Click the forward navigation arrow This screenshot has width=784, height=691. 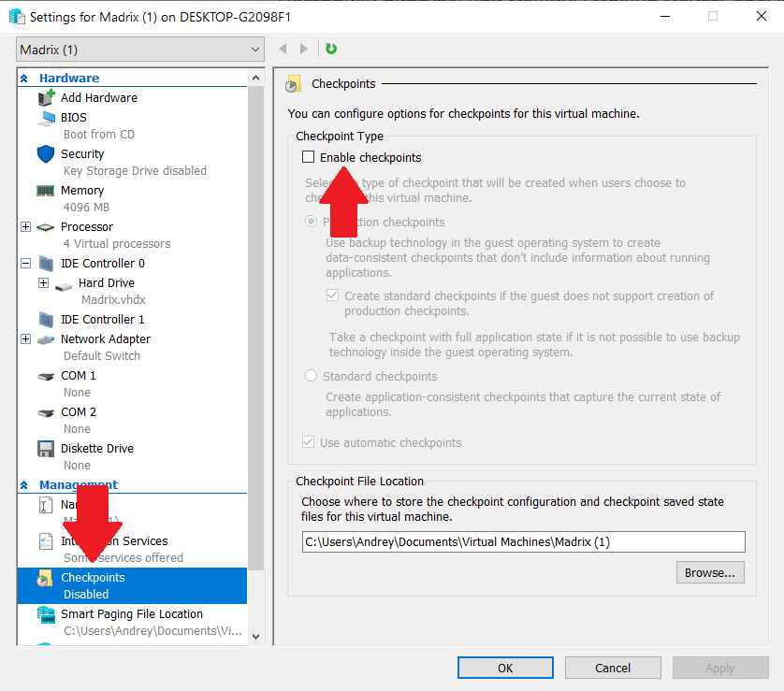303,49
